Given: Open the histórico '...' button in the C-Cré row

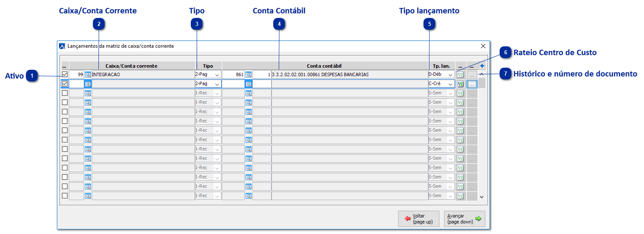Looking at the screenshot, I should [472, 84].
